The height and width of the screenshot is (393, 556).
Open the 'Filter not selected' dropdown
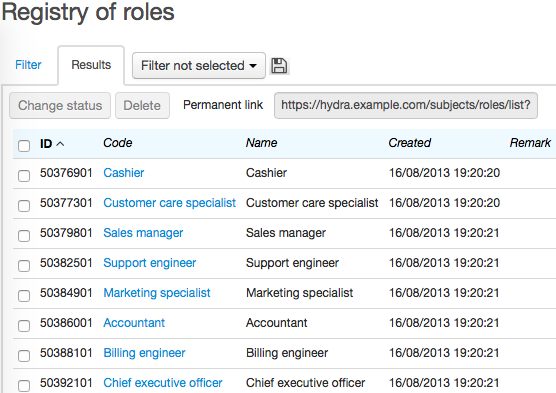tap(199, 66)
